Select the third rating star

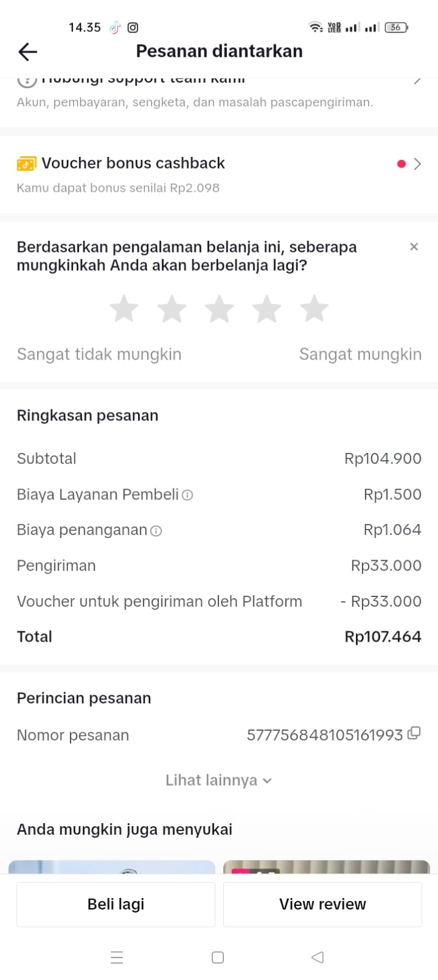[219, 309]
